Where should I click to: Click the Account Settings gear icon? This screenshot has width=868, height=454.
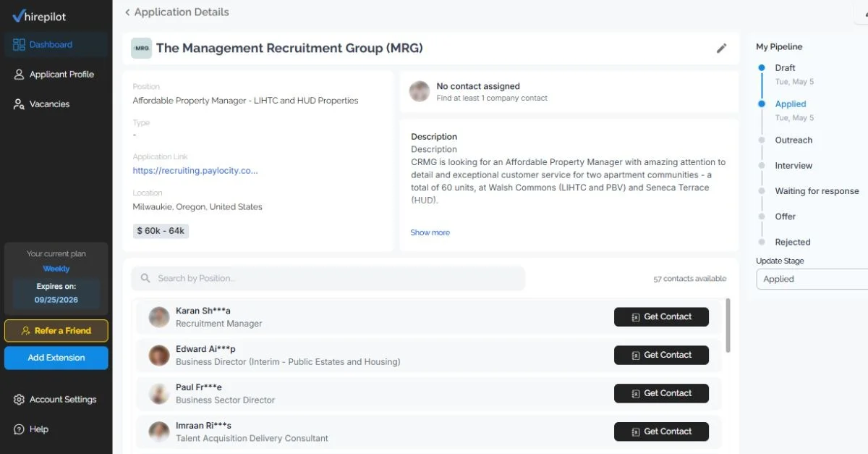[19, 400]
